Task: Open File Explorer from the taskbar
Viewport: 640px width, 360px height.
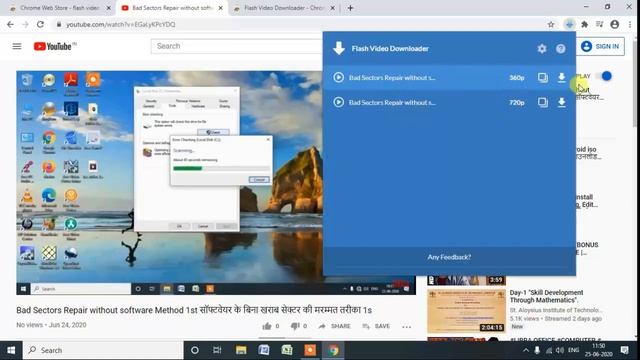Action: click(x=241, y=350)
